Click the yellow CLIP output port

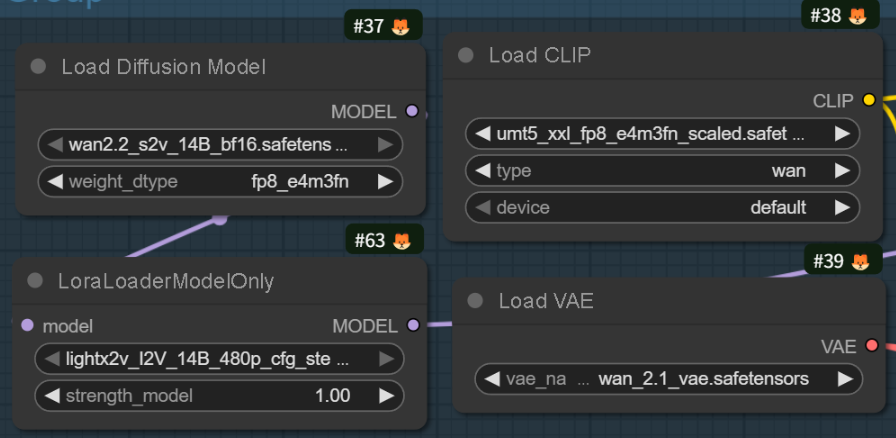[x=869, y=100]
